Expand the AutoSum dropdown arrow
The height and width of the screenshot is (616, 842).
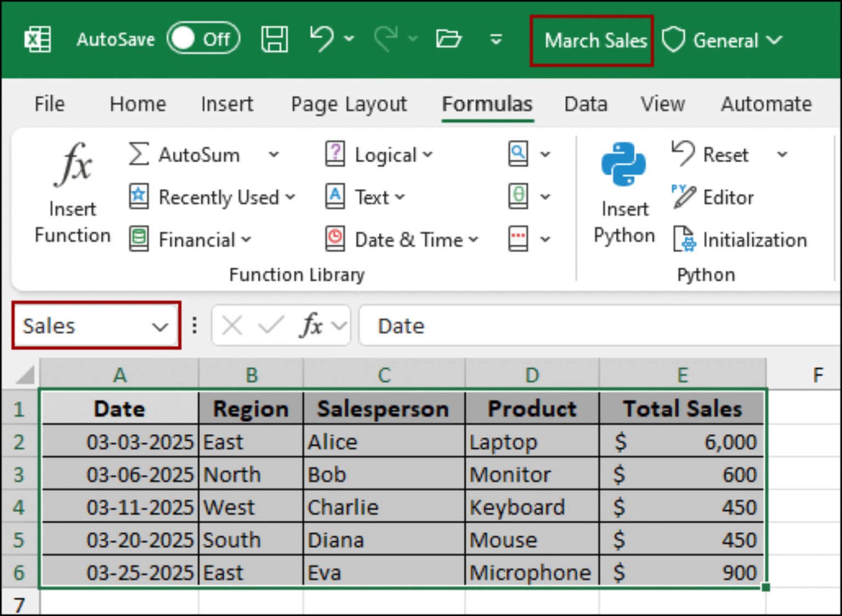[x=274, y=155]
